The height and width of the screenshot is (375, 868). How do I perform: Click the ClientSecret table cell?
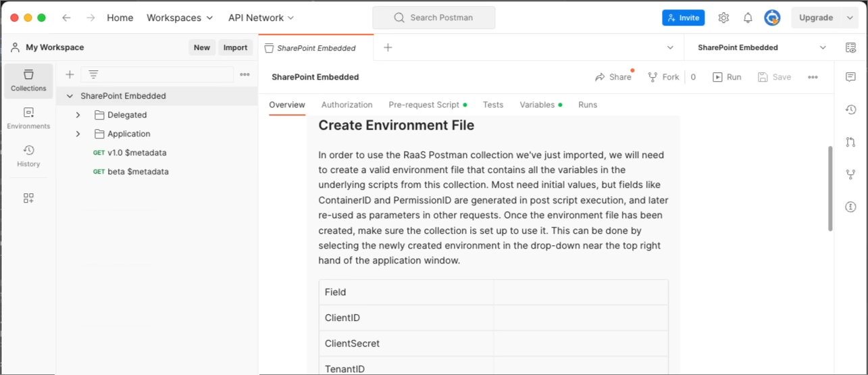coord(406,343)
